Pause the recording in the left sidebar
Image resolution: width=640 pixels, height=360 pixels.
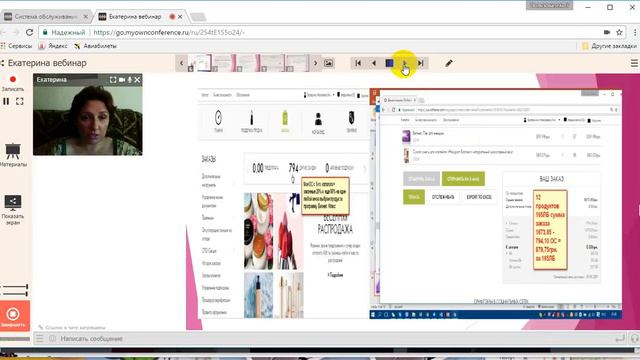pyautogui.click(x=6, y=101)
